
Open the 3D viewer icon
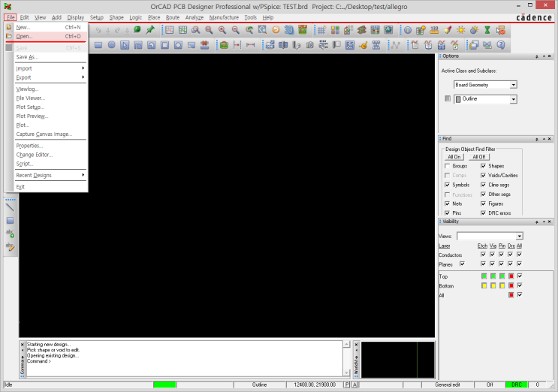pos(289,30)
